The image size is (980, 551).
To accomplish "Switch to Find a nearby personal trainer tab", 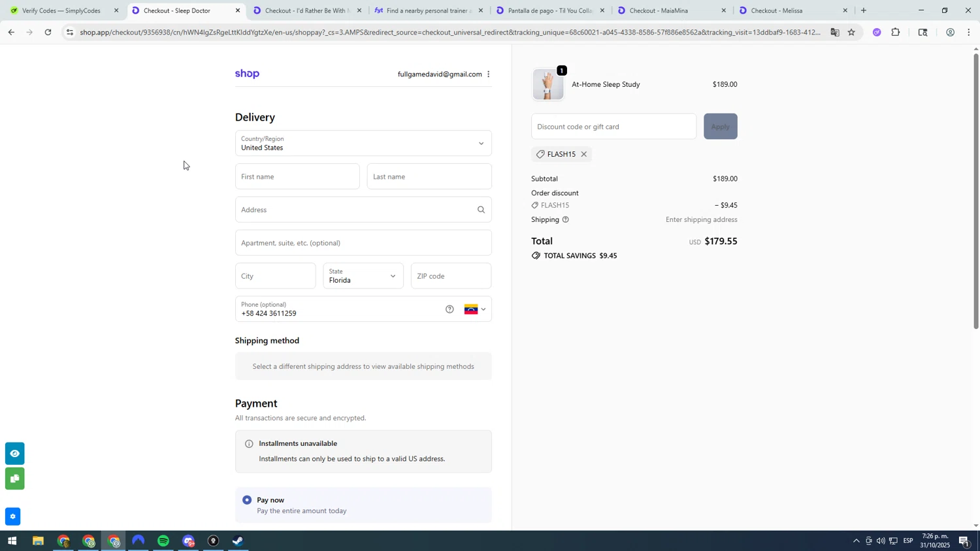I will (x=427, y=10).
